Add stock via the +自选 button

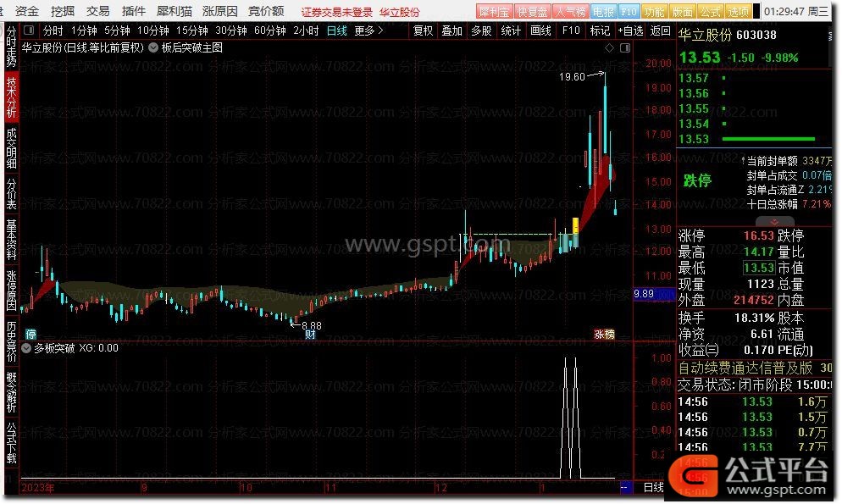coord(630,30)
